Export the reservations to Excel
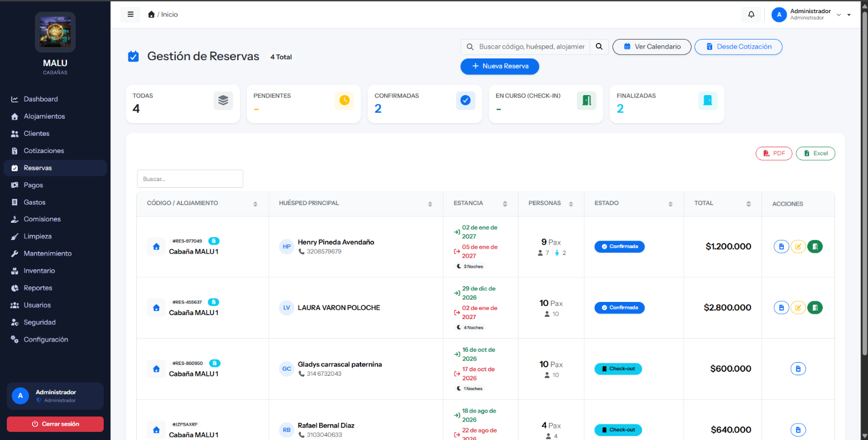The image size is (868, 440). click(x=815, y=154)
